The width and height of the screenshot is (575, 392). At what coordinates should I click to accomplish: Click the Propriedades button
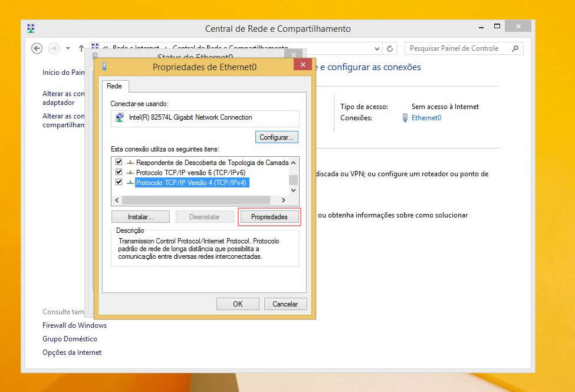click(270, 217)
